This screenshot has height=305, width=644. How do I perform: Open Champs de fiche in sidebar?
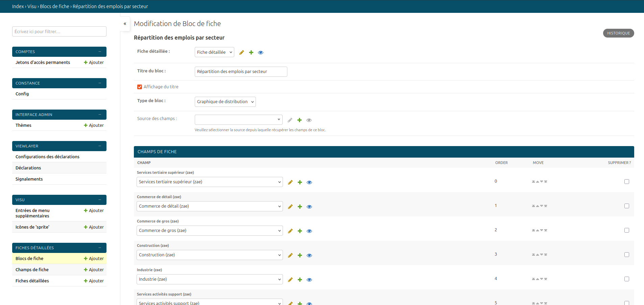pos(32,270)
